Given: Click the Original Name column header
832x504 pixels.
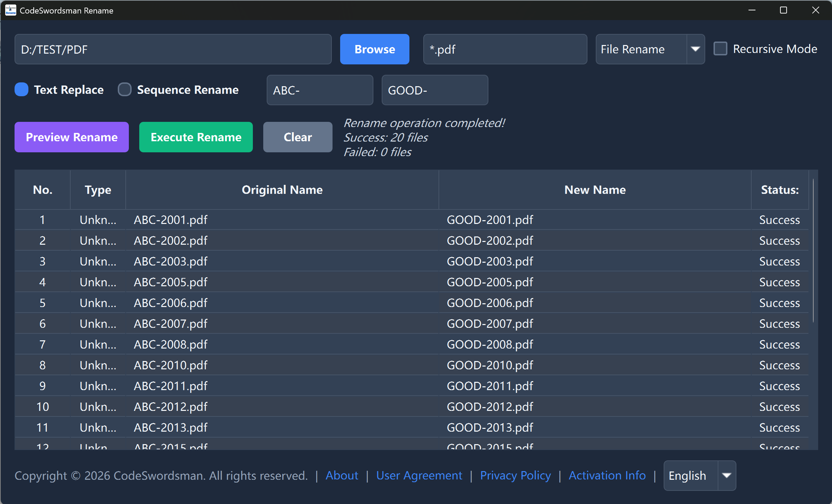Looking at the screenshot, I should (x=282, y=190).
